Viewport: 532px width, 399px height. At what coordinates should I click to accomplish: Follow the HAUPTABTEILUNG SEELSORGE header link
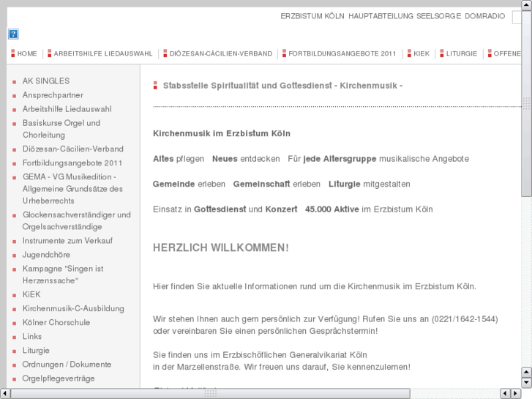click(x=405, y=16)
